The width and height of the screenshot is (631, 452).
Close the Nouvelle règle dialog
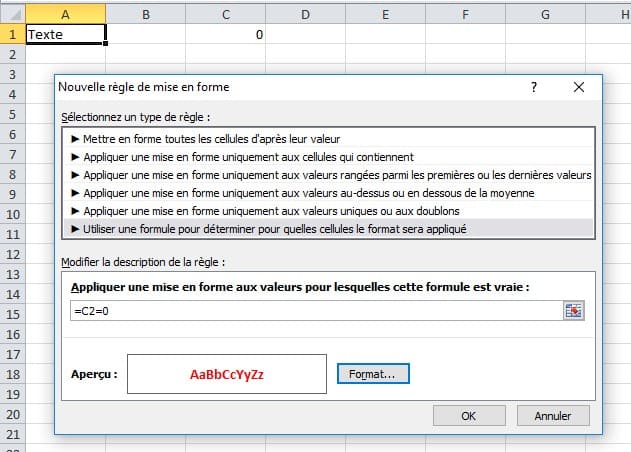tap(578, 87)
